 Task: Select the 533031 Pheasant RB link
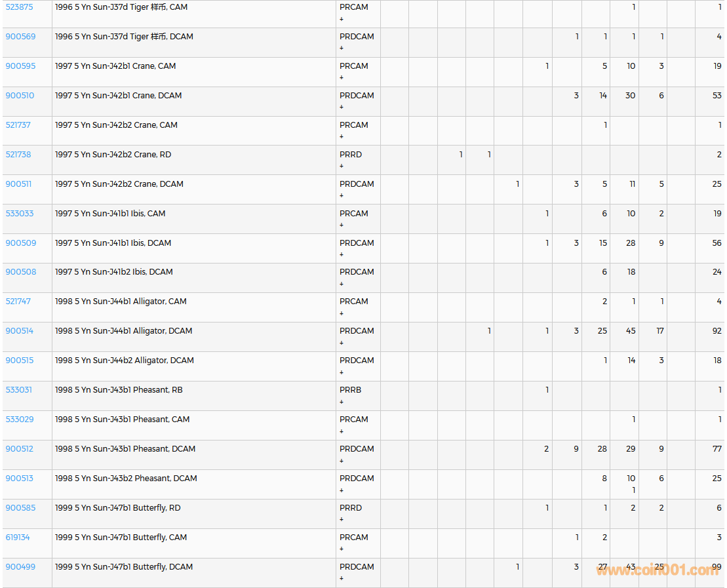[x=19, y=390]
